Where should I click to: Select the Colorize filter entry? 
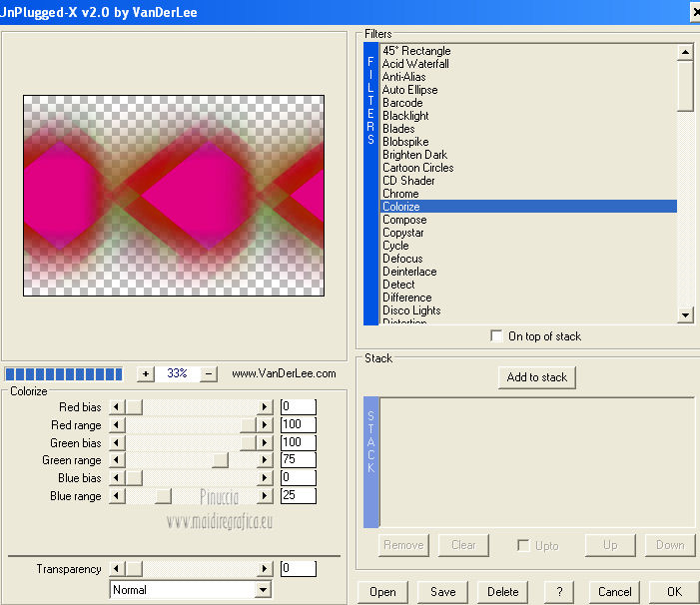pos(528,206)
